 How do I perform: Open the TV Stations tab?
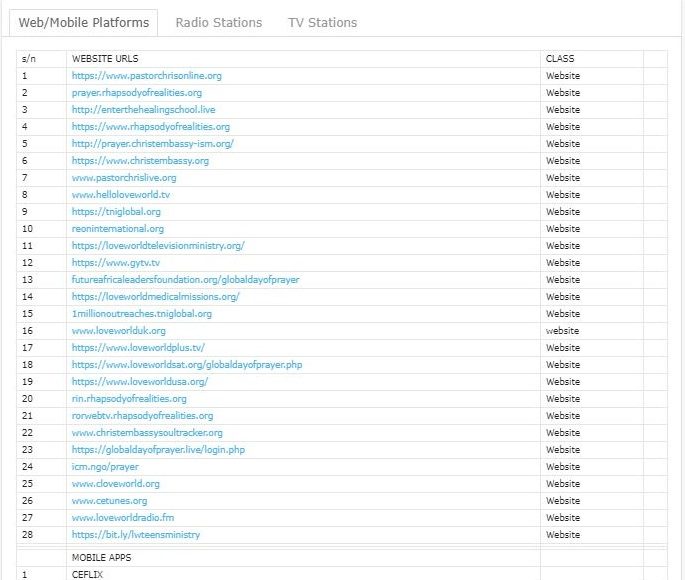click(322, 22)
